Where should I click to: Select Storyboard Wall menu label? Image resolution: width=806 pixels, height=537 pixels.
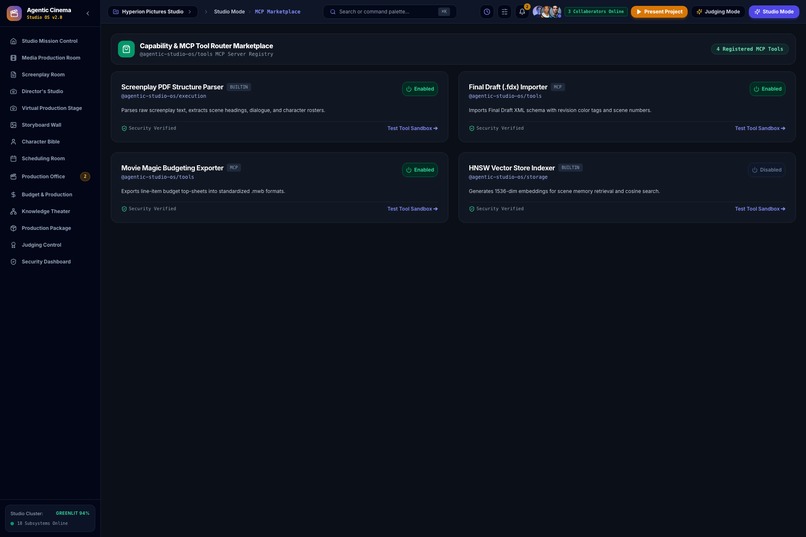pos(41,125)
